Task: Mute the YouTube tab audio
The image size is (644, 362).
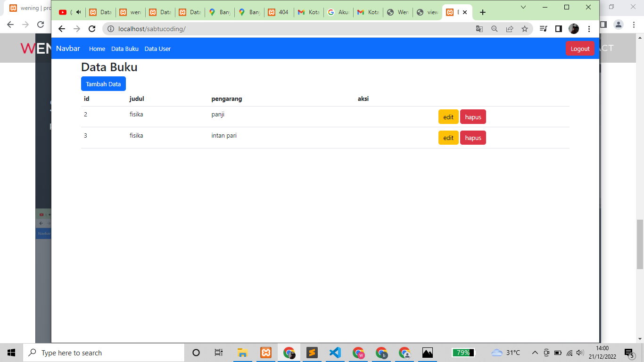Action: 78,12
